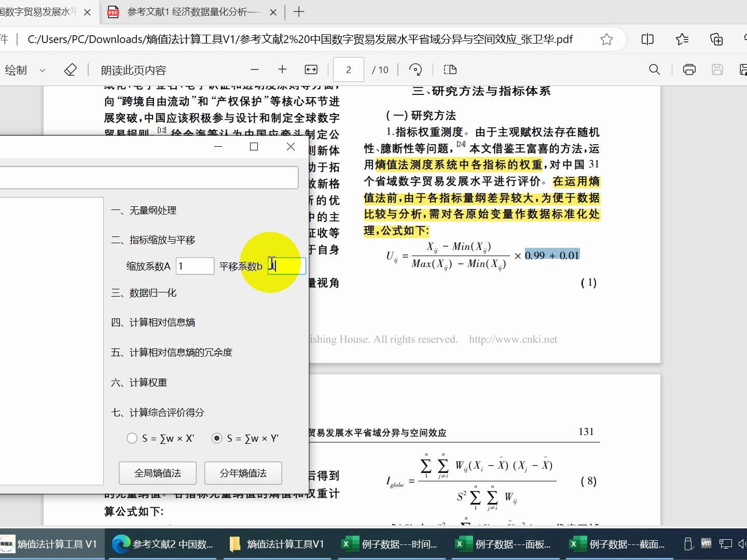Click 二、指标缩放与平移 step label
Viewport: 747px width, 560px height.
pos(153,240)
